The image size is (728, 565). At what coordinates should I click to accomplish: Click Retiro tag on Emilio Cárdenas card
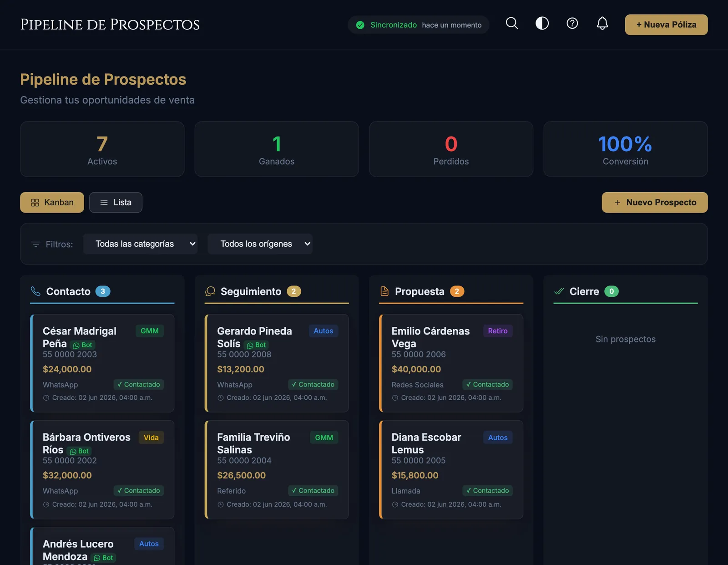[x=498, y=331]
